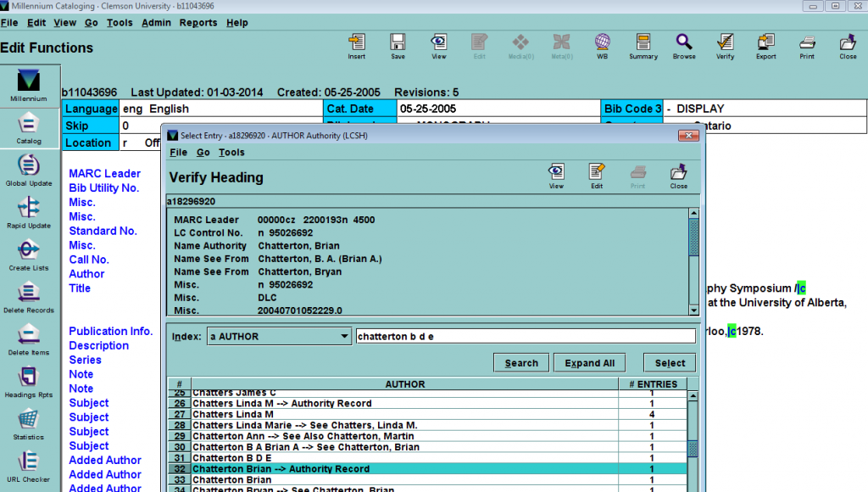Image resolution: width=868 pixels, height=492 pixels.
Task: Click the Insert toolbar icon
Action: click(x=357, y=47)
